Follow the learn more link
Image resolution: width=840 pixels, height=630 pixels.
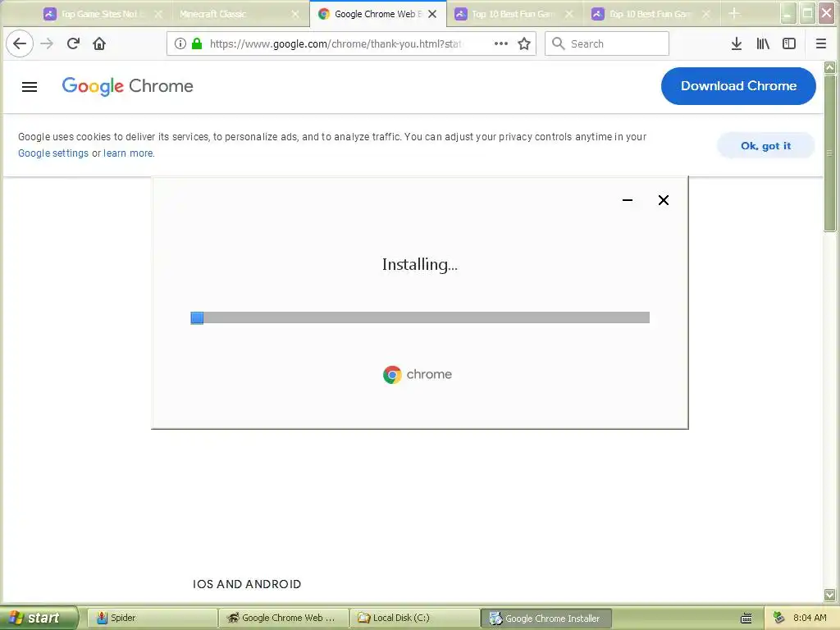point(128,153)
